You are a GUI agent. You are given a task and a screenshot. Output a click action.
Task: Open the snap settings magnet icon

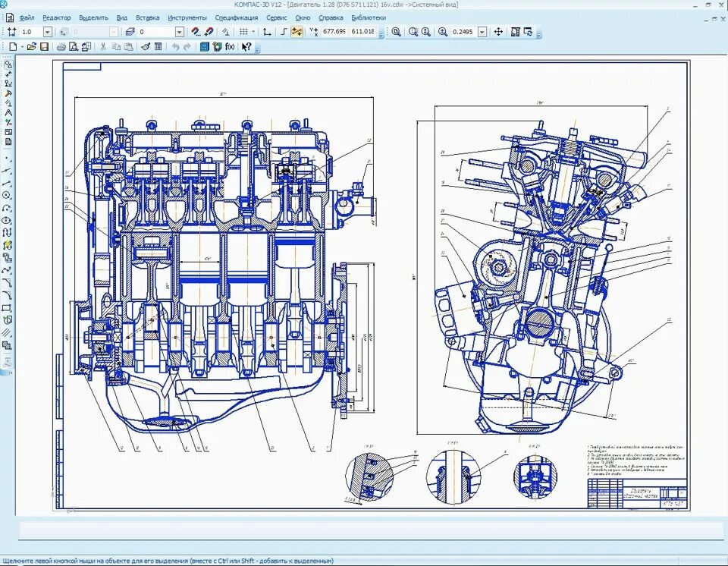(x=196, y=32)
